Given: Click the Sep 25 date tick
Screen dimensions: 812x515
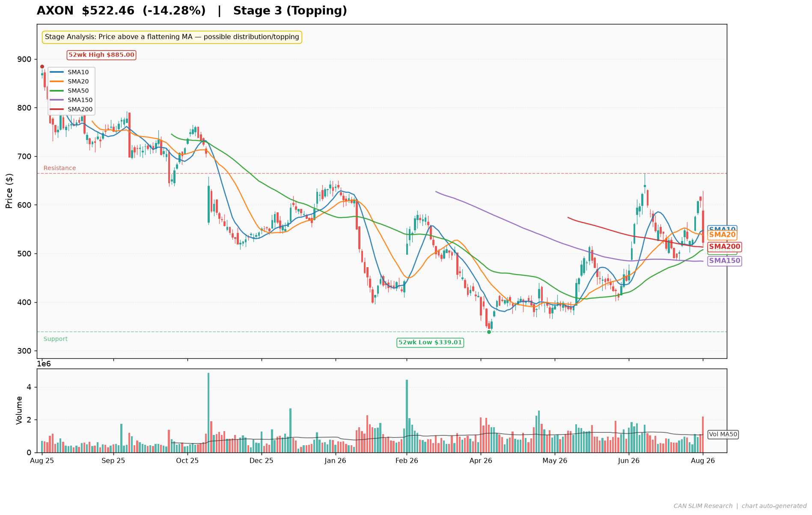Looking at the screenshot, I should [x=113, y=461].
